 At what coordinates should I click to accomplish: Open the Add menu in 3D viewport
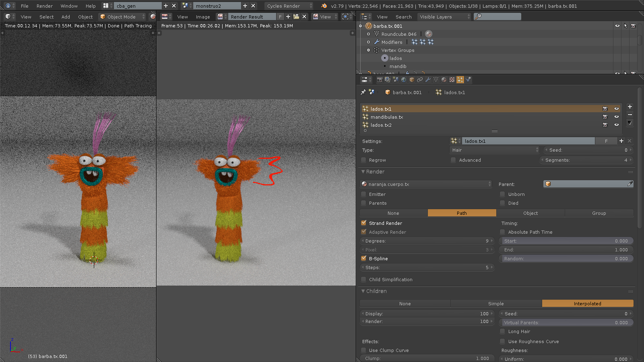coord(66,17)
